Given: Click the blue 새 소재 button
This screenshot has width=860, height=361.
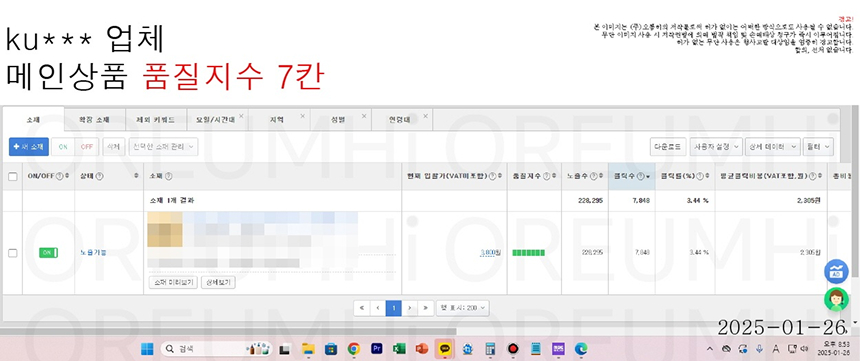Looking at the screenshot, I should coord(29,146).
